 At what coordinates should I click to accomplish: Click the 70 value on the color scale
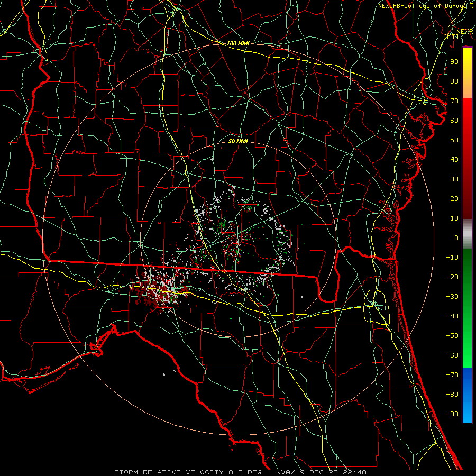[454, 101]
